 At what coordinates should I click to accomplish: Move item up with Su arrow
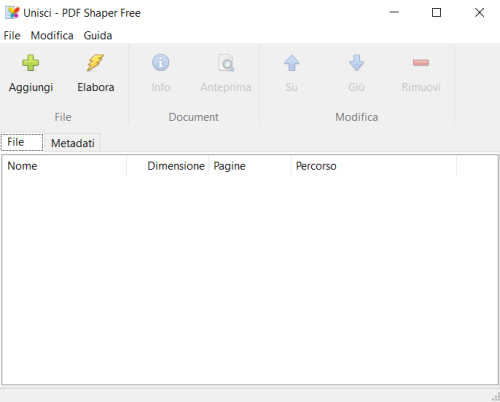pos(292,63)
